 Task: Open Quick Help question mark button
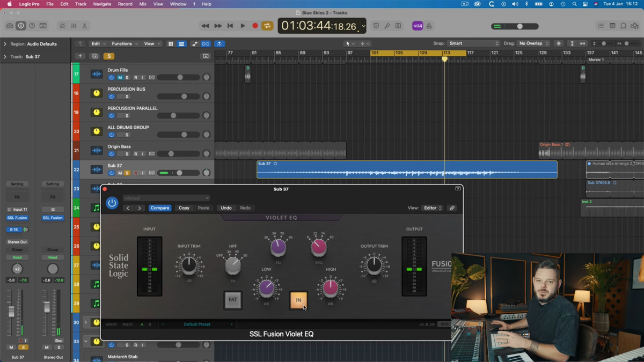pyautogui.click(x=32, y=26)
